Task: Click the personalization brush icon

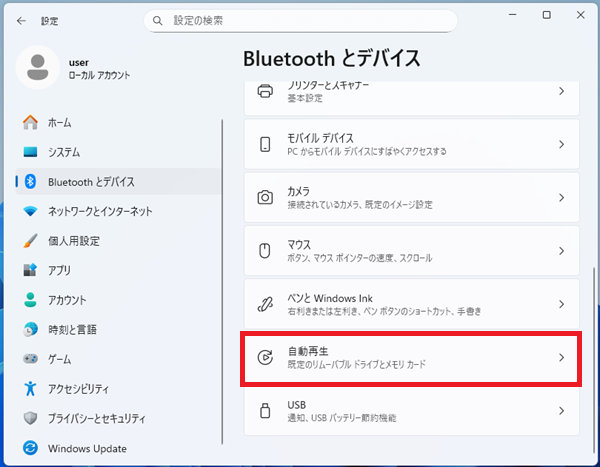Action: 30,241
